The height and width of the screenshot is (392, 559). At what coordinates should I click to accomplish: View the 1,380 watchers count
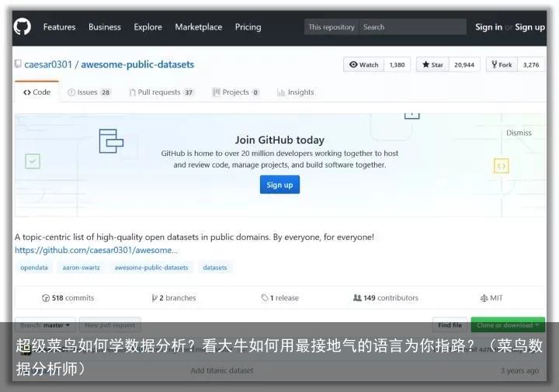pos(398,64)
